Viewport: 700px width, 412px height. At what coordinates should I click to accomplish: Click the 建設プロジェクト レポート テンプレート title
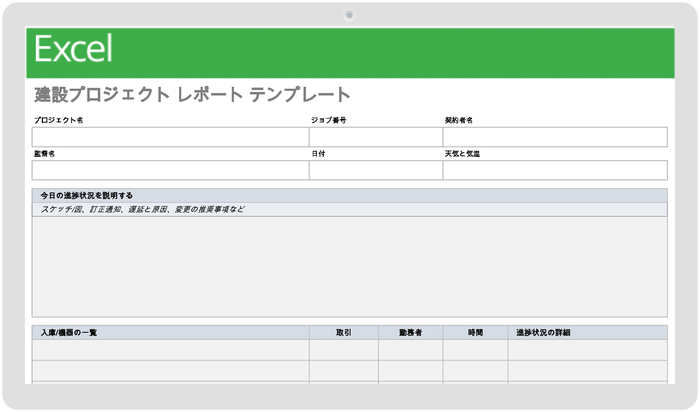point(192,95)
